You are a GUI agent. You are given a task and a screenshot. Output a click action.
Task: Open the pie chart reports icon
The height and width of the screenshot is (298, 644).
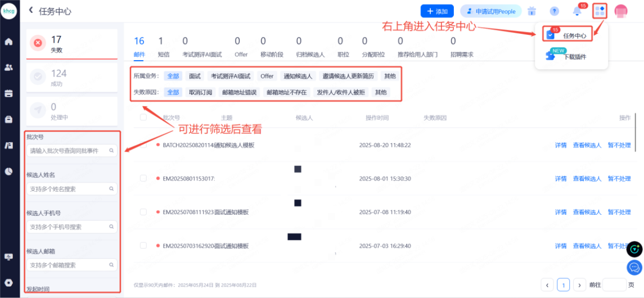click(8, 171)
